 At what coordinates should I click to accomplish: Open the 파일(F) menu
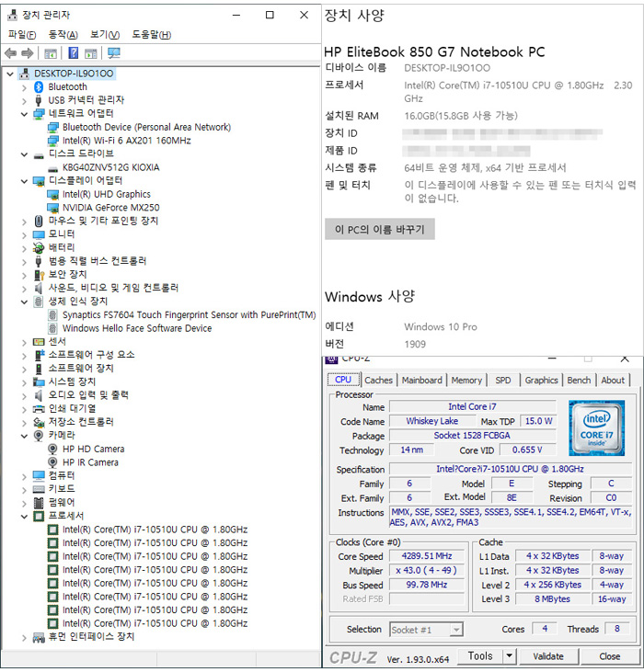coord(22,35)
